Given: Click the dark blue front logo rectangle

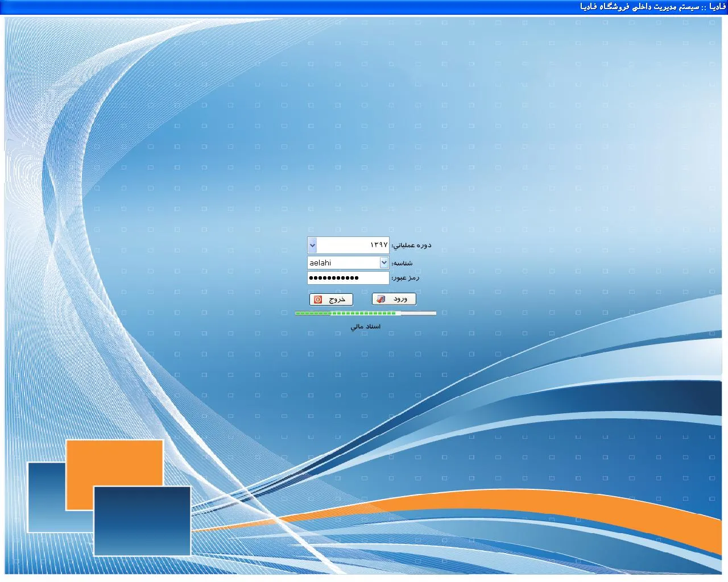Looking at the screenshot, I should [x=142, y=521].
